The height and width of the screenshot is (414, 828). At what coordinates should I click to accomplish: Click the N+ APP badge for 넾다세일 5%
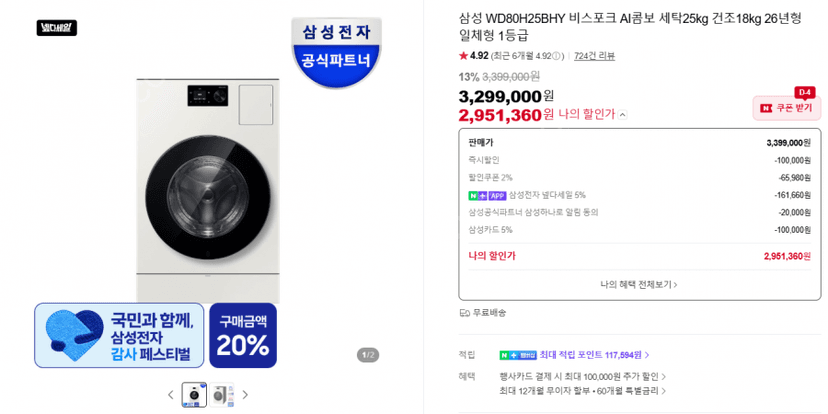pyautogui.click(x=487, y=196)
